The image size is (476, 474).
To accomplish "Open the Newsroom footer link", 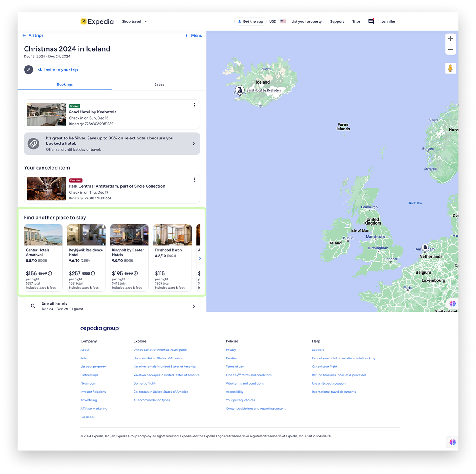I will 88,383.
